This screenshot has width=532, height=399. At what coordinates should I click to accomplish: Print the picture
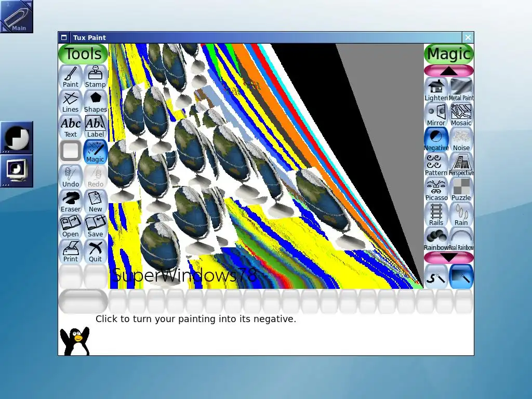pos(71,251)
